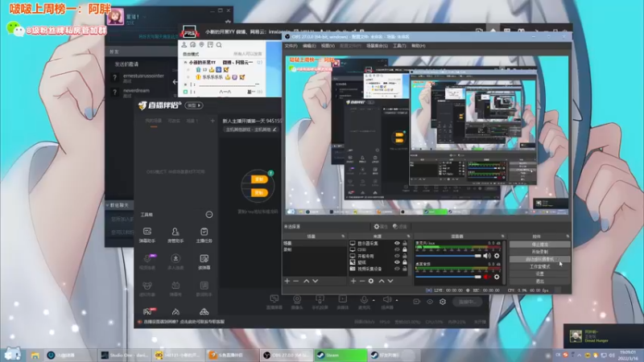
Task: Toggle visibility of 显示器采集 source in OBS
Action: tap(397, 244)
